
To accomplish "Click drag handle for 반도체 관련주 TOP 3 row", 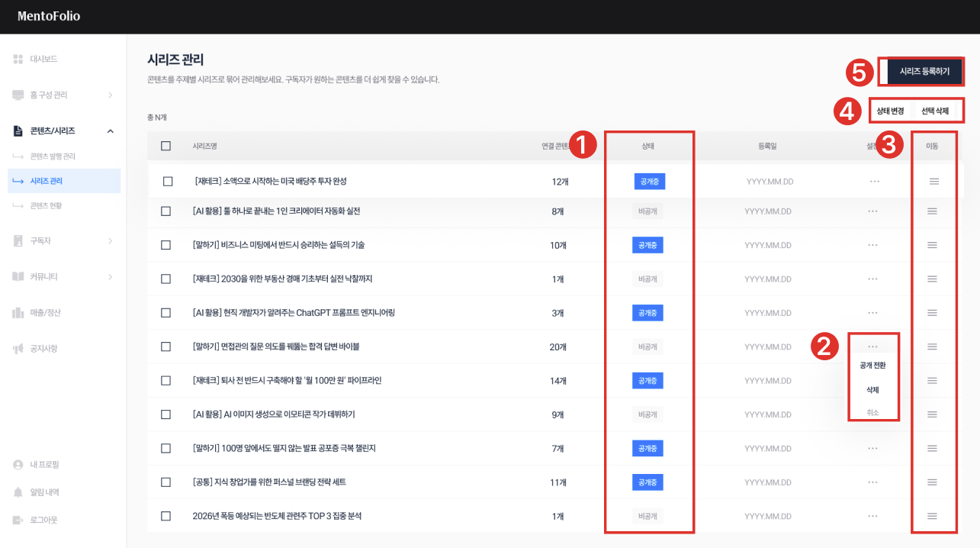I will [932, 516].
